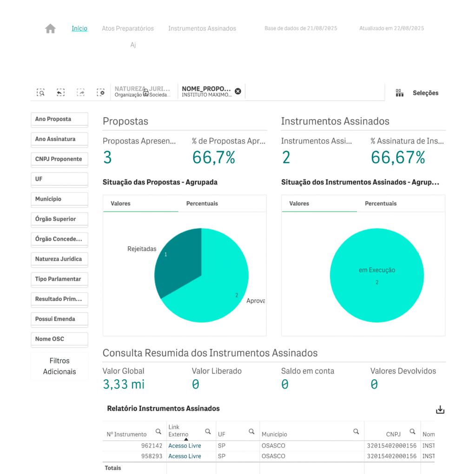Image resolution: width=476 pixels, height=474 pixels.
Task: Open Instrumentos Assinados navigation item
Action: [x=202, y=28]
